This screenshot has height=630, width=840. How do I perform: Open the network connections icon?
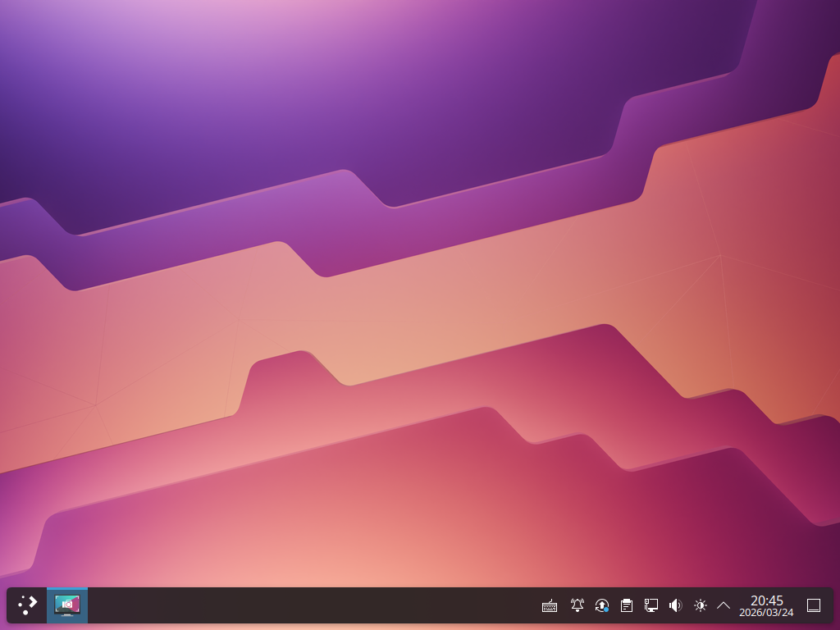pyautogui.click(x=651, y=605)
